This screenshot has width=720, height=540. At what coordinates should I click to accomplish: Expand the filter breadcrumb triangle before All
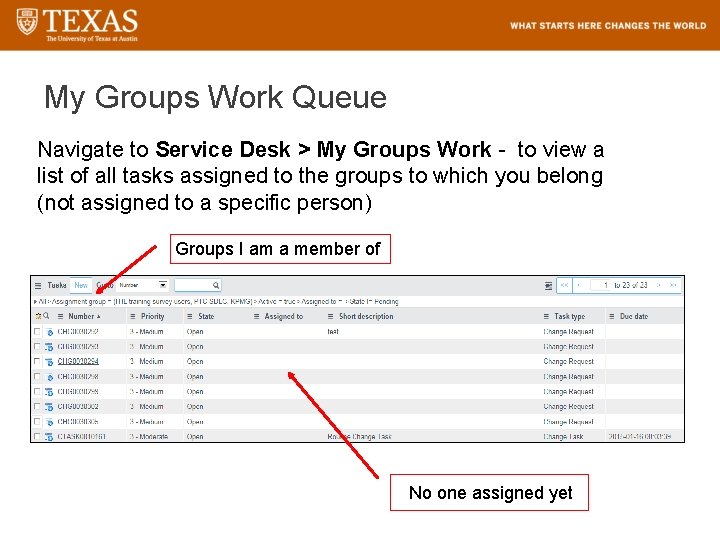pyautogui.click(x=35, y=302)
